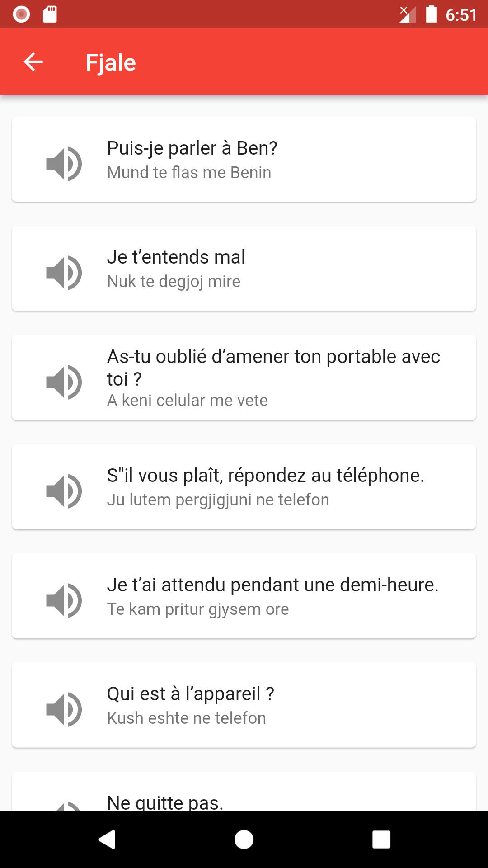This screenshot has height=868, width=488.
Task: Play pronunciation of "répondez au téléphone" phrase
Action: (64, 491)
